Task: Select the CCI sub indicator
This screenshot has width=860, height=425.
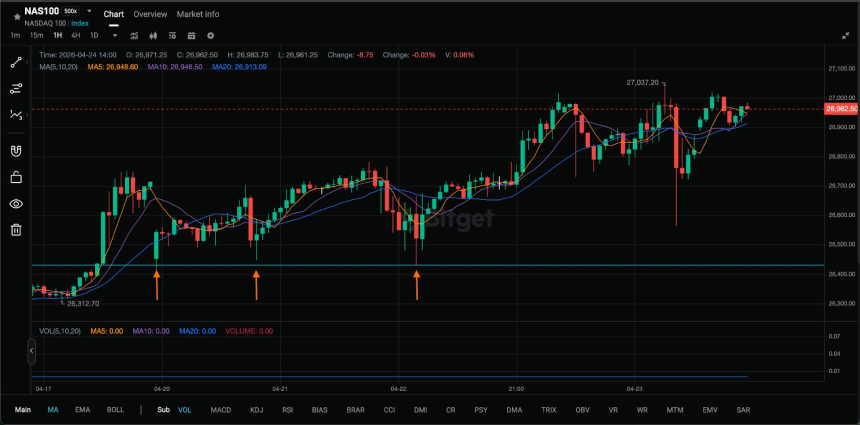Action: point(389,410)
